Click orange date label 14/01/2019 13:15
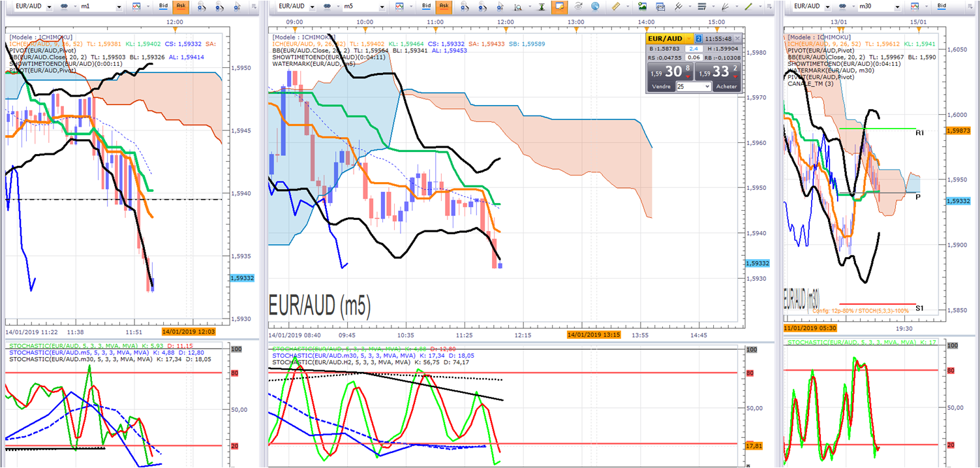The image size is (980, 468). pos(594,334)
